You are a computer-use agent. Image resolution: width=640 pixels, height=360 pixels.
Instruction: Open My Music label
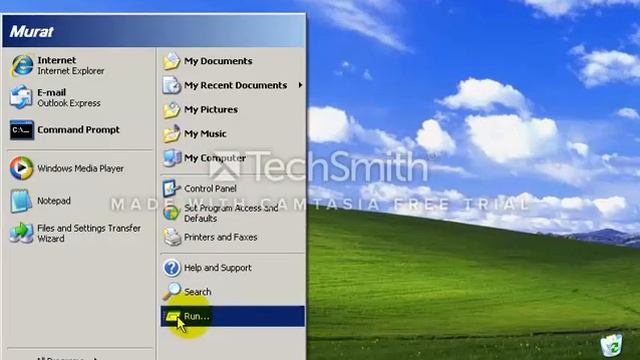(x=205, y=134)
